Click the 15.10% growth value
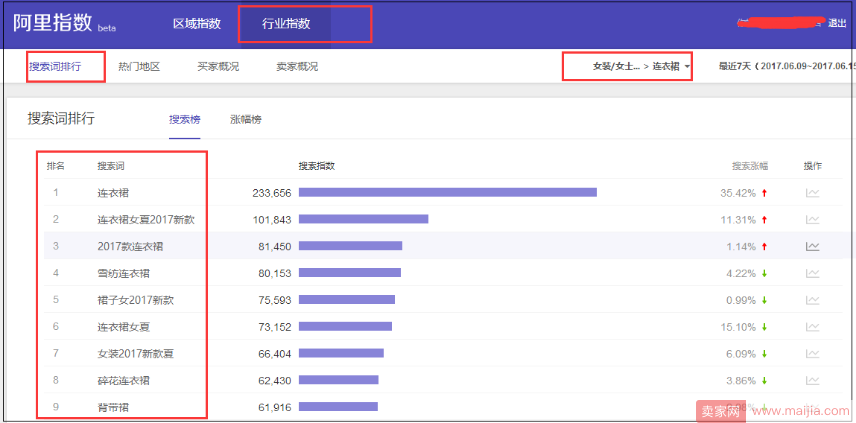Screen dimensions: 856x423 point(738,327)
